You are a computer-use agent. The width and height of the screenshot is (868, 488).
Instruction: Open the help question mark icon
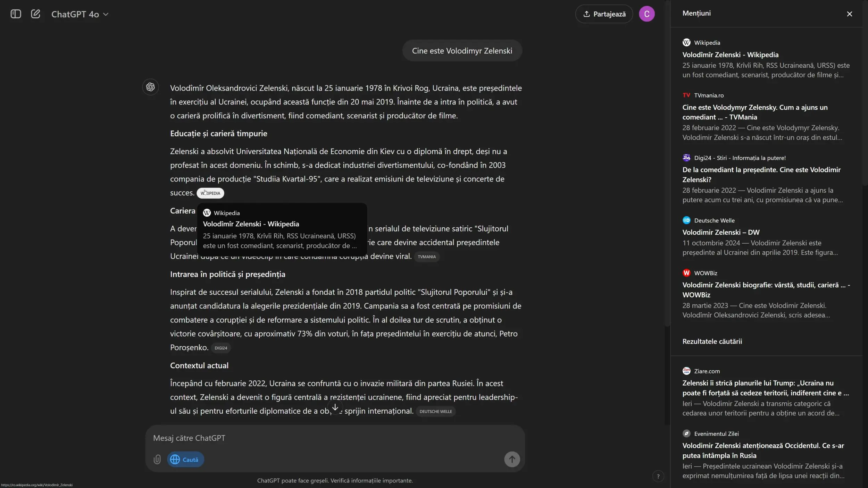coord(658,476)
